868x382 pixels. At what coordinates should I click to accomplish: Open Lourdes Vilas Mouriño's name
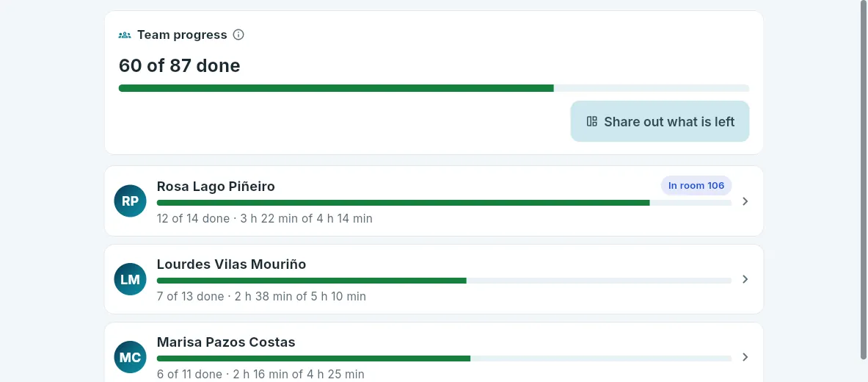[231, 264]
